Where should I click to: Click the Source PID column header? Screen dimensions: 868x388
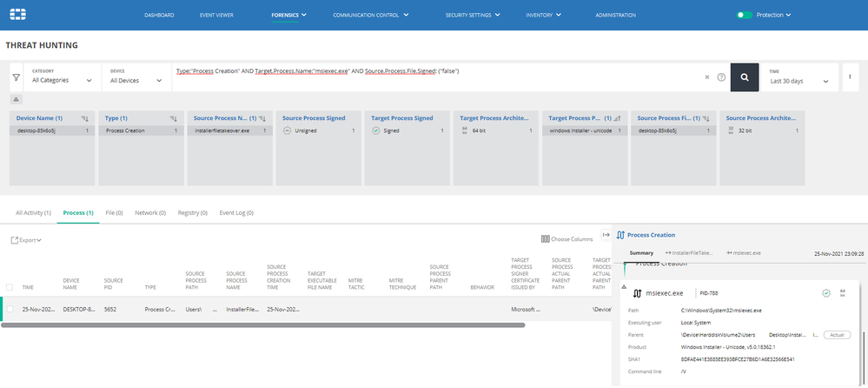click(114, 284)
